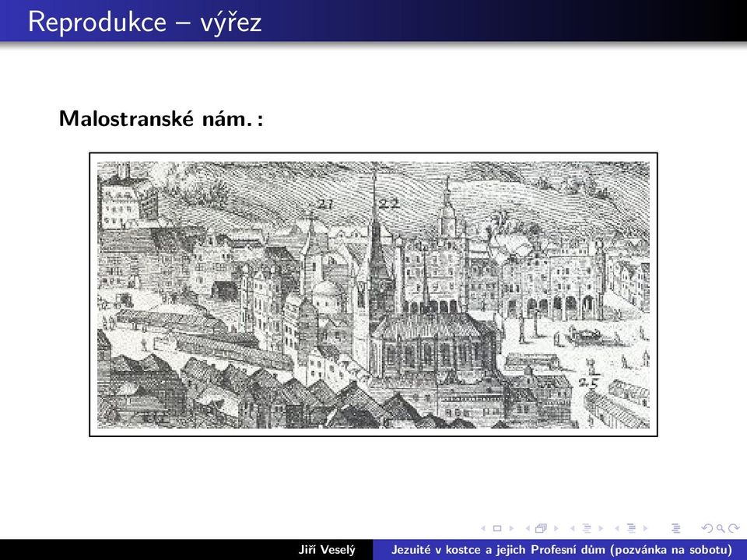This screenshot has height=560, width=747.
Task: Click the stacked frames navigation icon
Action: click(x=541, y=528)
